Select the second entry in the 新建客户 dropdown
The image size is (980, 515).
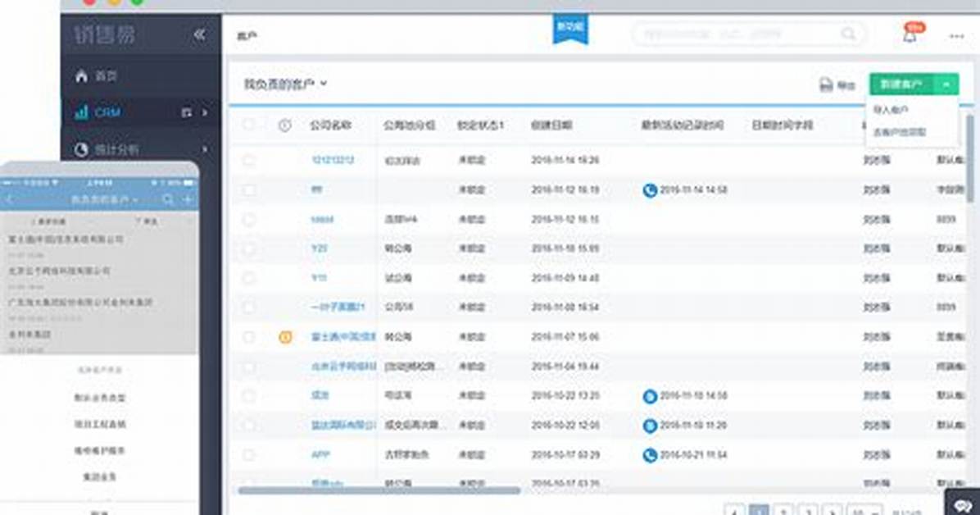[x=900, y=132]
